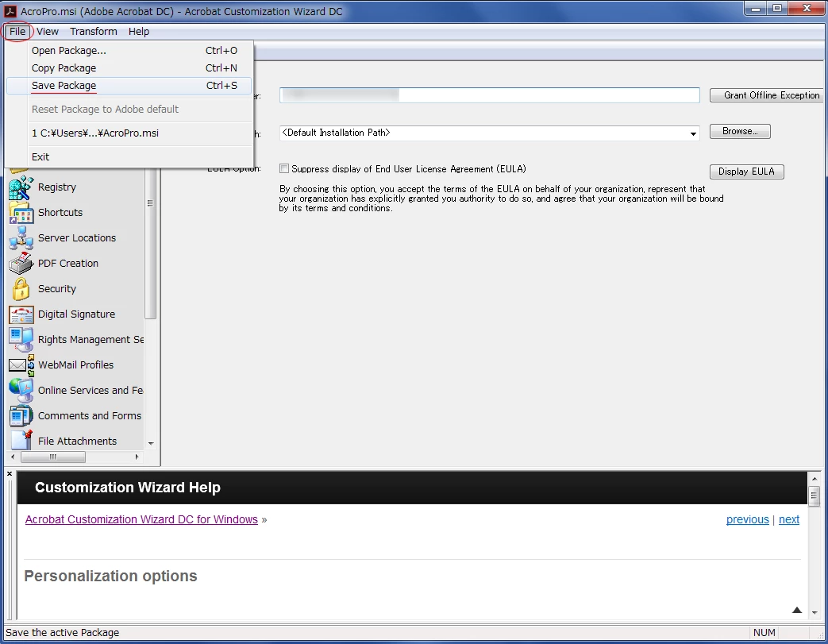Image resolution: width=828 pixels, height=644 pixels.
Task: Open the View menu
Action: [x=48, y=31]
